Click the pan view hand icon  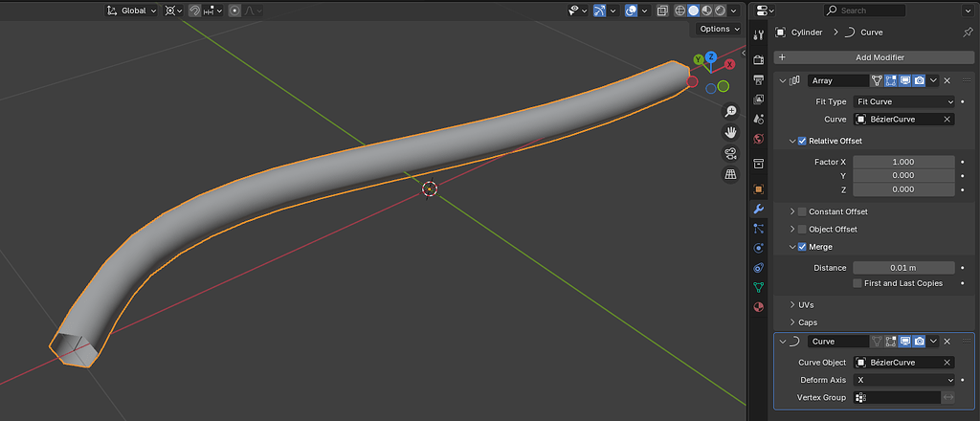pyautogui.click(x=730, y=132)
